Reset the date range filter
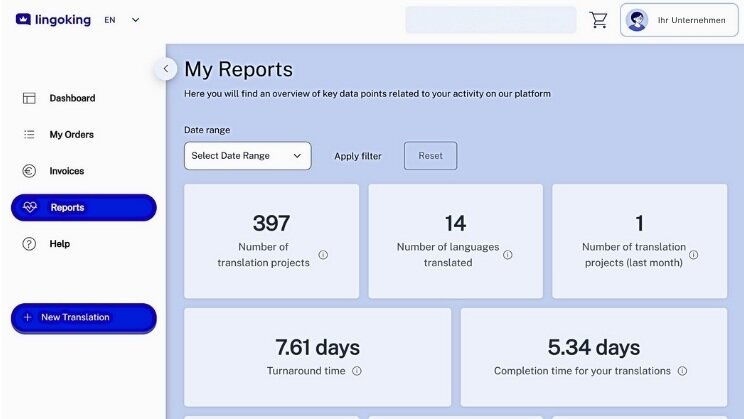 (430, 156)
